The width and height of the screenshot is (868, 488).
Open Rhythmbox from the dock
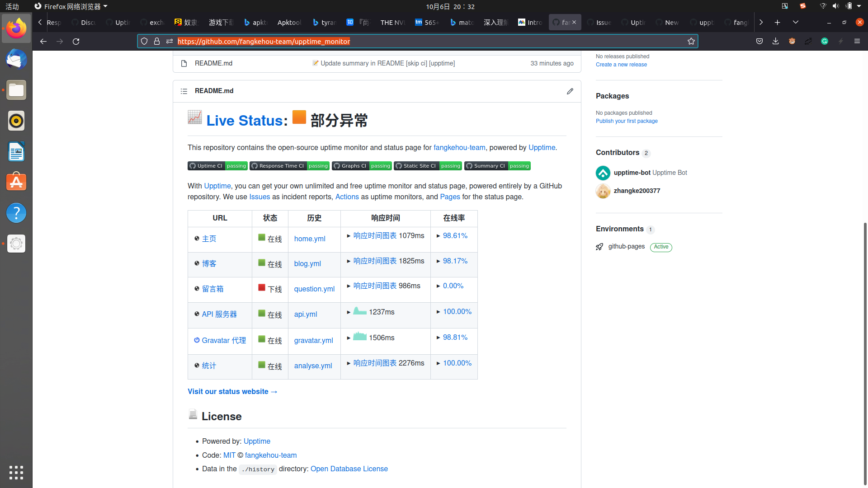point(16,121)
